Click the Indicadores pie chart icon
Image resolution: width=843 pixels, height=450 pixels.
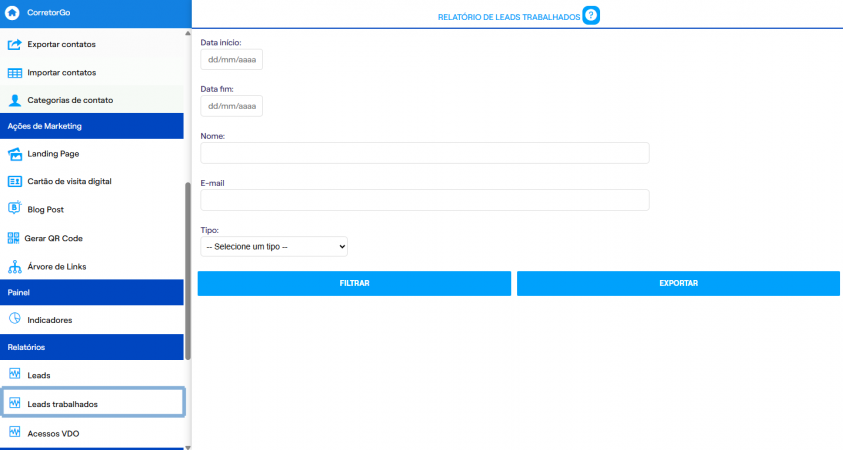click(x=15, y=318)
